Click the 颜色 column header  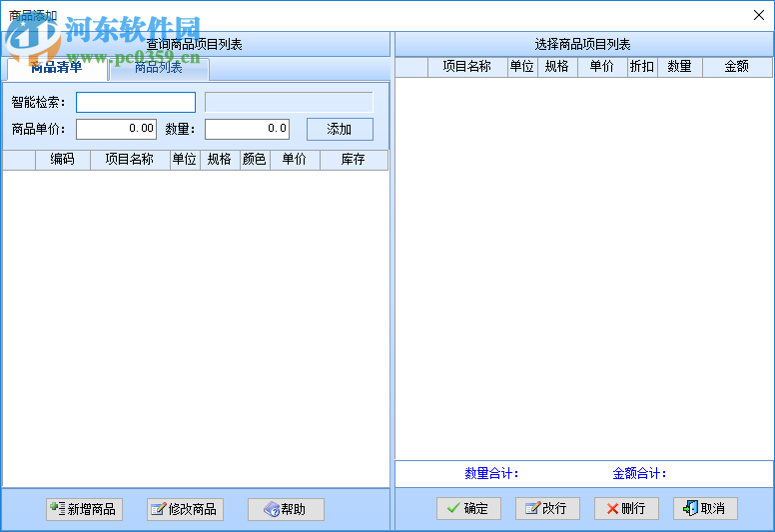(255, 160)
